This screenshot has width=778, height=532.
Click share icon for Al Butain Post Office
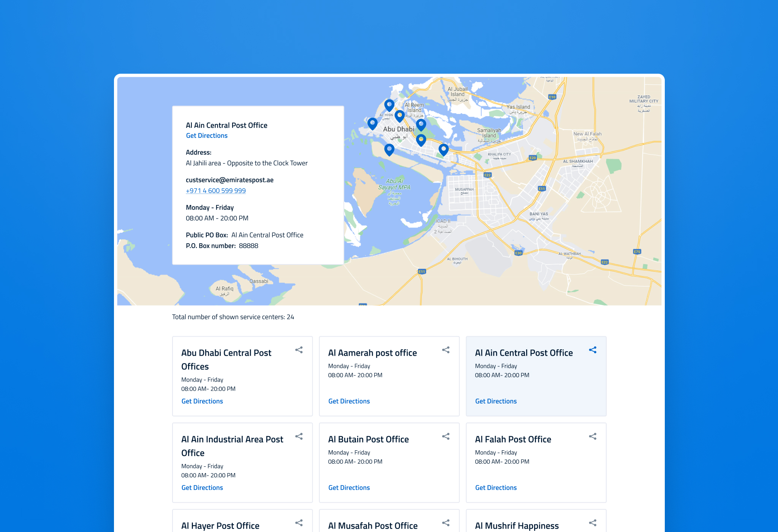446,437
